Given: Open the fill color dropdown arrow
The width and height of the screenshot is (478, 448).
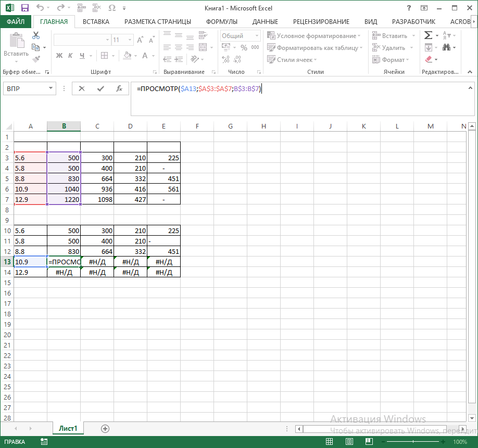Looking at the screenshot, I should (136, 56).
